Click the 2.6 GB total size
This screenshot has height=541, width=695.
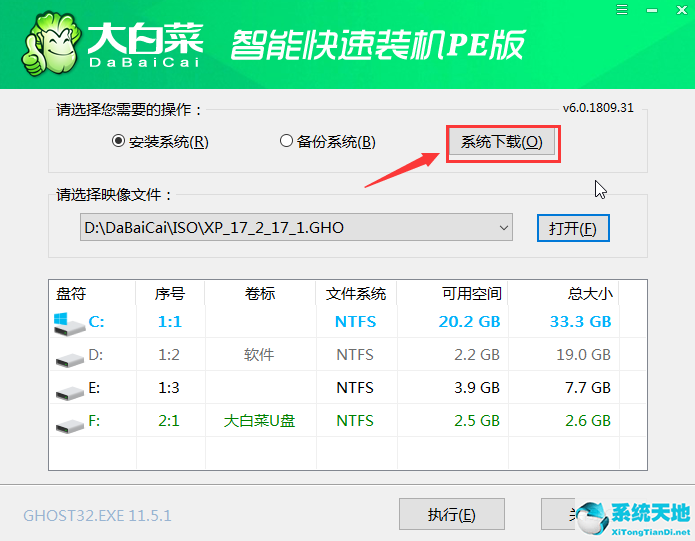[x=588, y=420]
